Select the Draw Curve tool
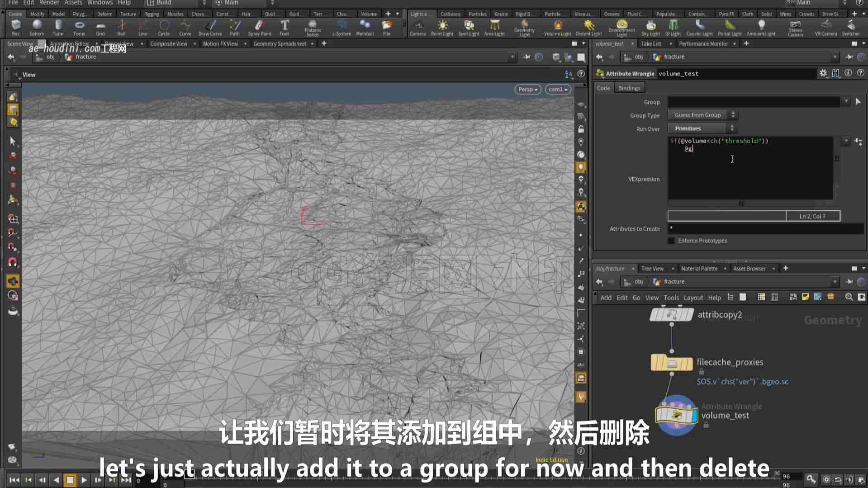This screenshot has width=868, height=488. 210,28
